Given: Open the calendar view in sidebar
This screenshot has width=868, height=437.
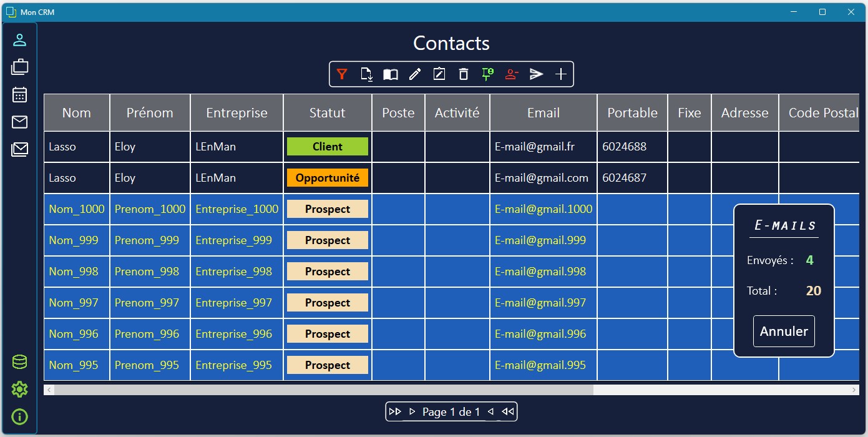Looking at the screenshot, I should 20,94.
